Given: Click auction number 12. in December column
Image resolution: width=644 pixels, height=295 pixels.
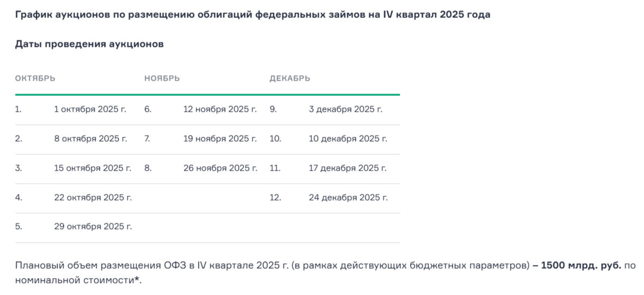Looking at the screenshot, I should [275, 197].
